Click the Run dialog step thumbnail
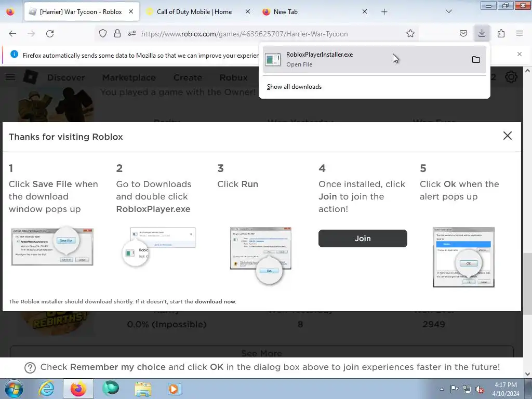This screenshot has width=532, height=399. coord(261,255)
